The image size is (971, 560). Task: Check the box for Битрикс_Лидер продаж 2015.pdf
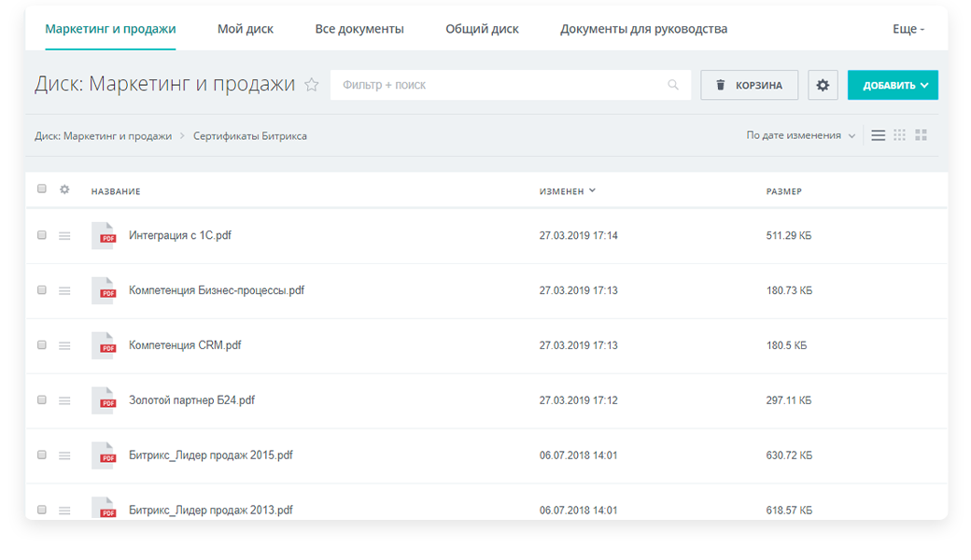[41, 455]
